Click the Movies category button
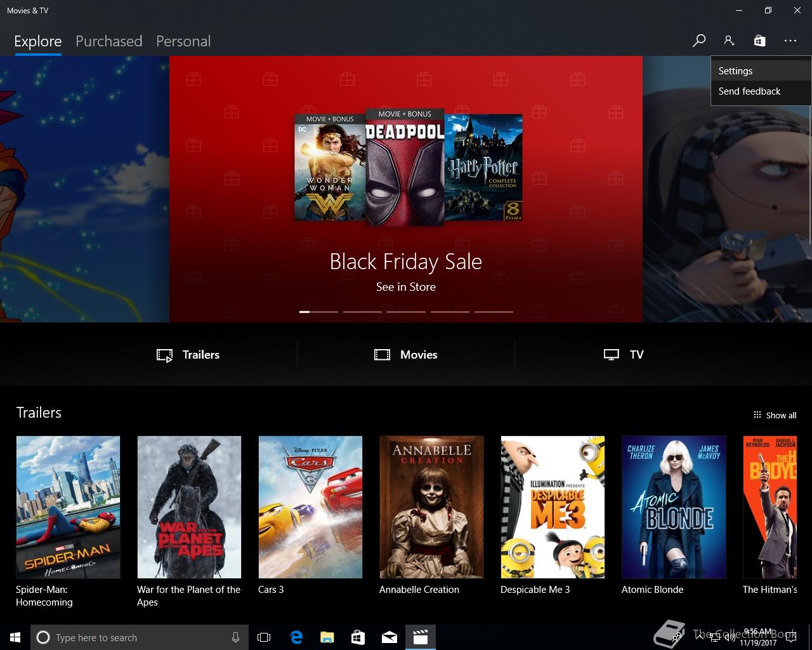 [x=406, y=355]
